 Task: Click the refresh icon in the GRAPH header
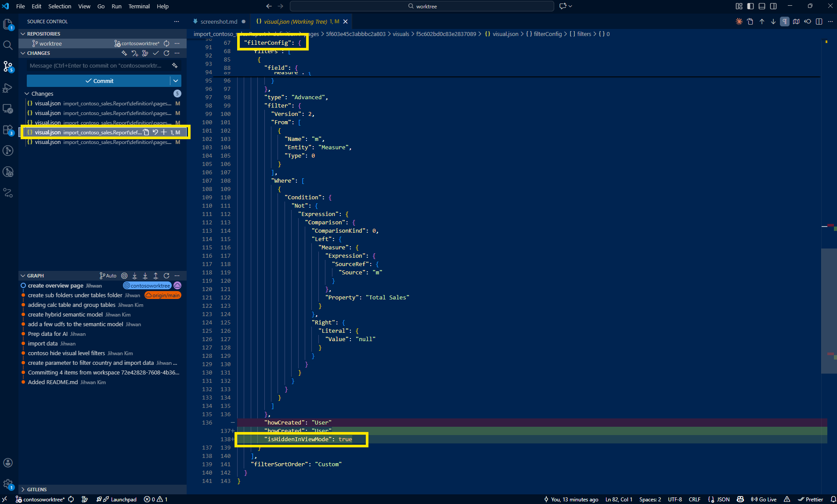(166, 276)
